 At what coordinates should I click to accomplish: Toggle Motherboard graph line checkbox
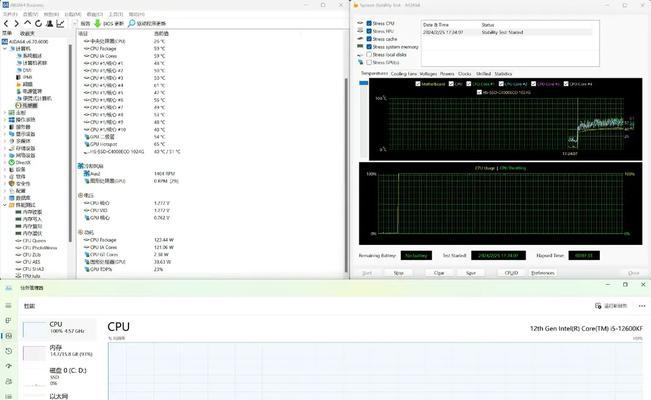418,84
